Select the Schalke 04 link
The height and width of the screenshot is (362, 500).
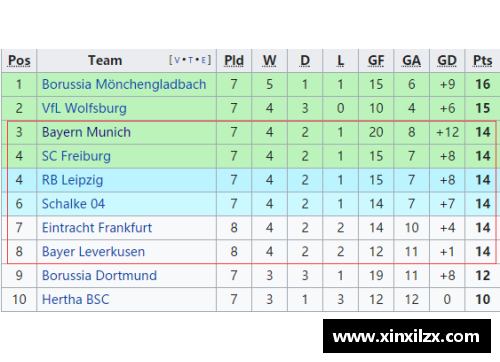click(73, 204)
